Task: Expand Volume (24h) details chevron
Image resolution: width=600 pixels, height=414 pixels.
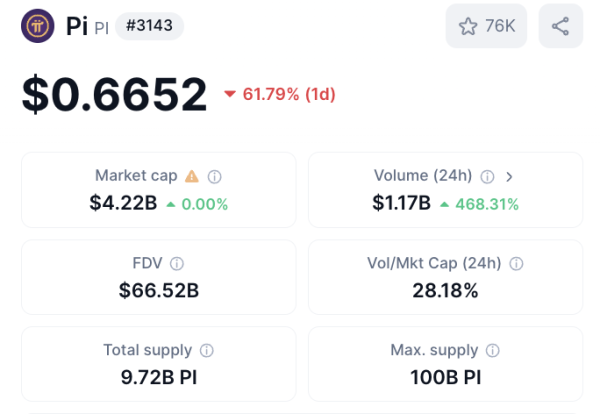Action: coord(509,176)
